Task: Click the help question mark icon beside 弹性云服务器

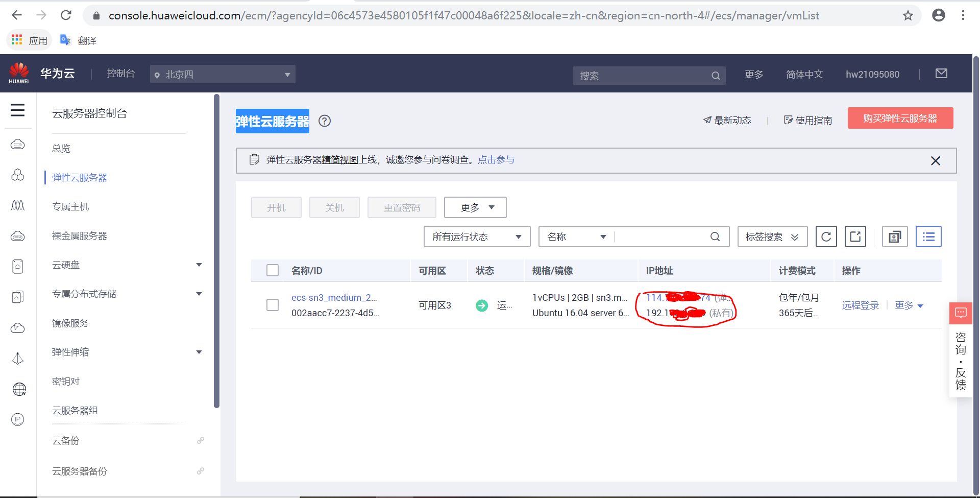Action: [x=325, y=121]
